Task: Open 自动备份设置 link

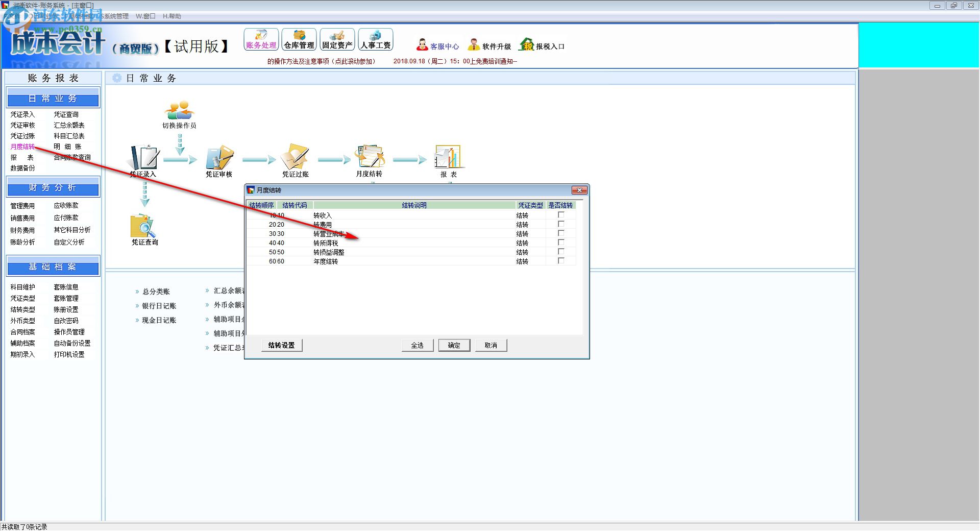Action: click(72, 343)
